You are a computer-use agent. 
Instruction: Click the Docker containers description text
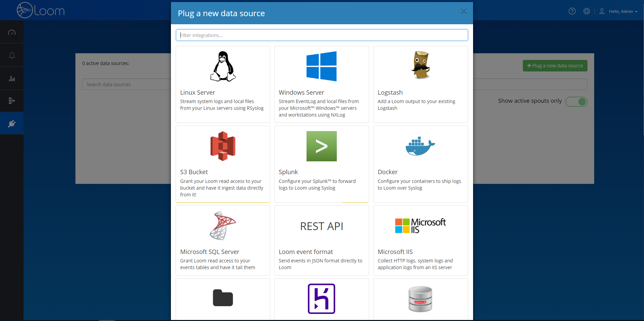point(419,185)
